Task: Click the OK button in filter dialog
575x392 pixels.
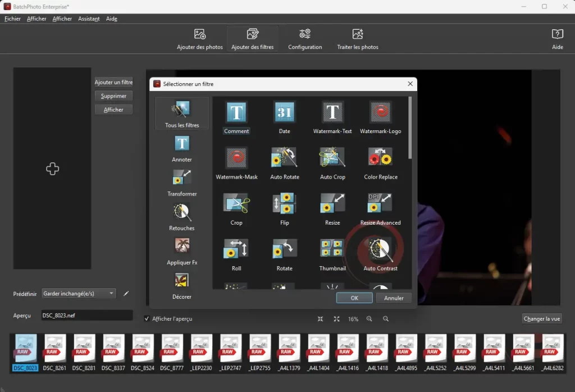Action: tap(354, 298)
